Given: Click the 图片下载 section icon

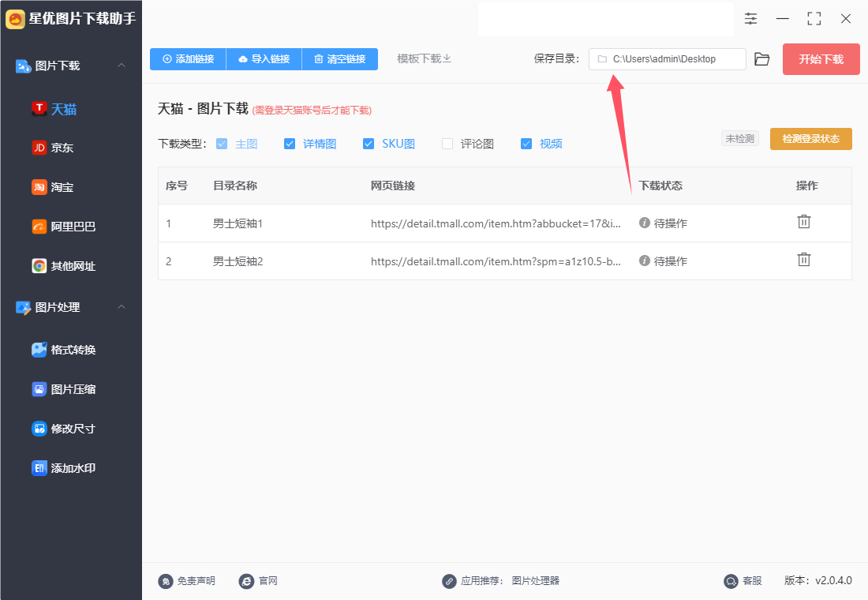Looking at the screenshot, I should (23, 66).
